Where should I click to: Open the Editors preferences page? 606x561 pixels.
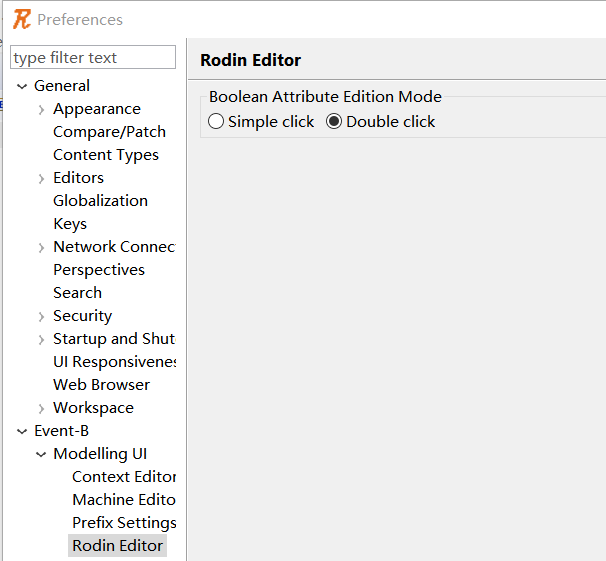pyautogui.click(x=78, y=178)
